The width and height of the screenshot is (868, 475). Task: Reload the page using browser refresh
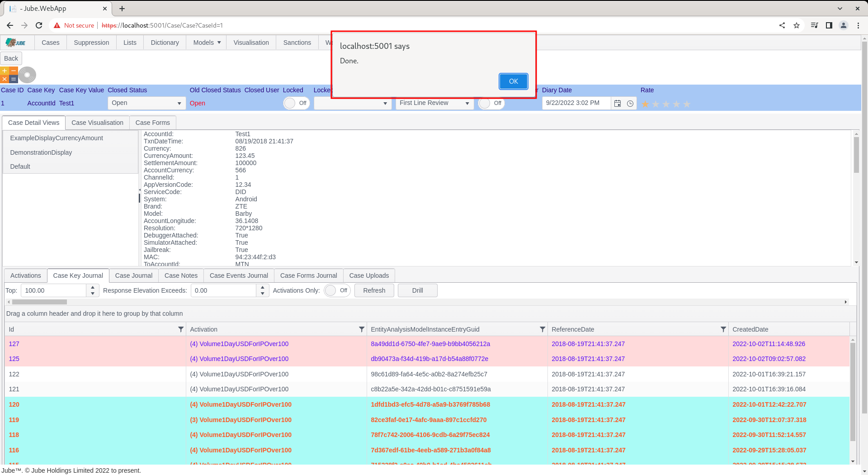[x=39, y=25]
